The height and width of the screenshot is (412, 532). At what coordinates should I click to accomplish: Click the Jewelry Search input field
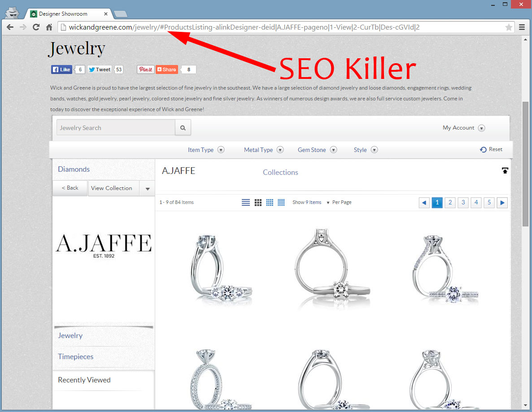pos(116,128)
